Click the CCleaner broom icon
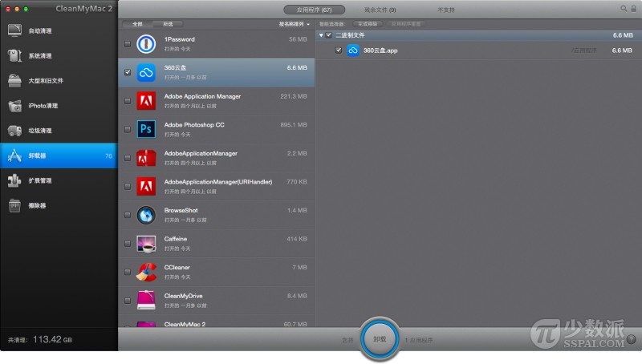Viewport: 642px width, 364px height. pyautogui.click(x=146, y=272)
